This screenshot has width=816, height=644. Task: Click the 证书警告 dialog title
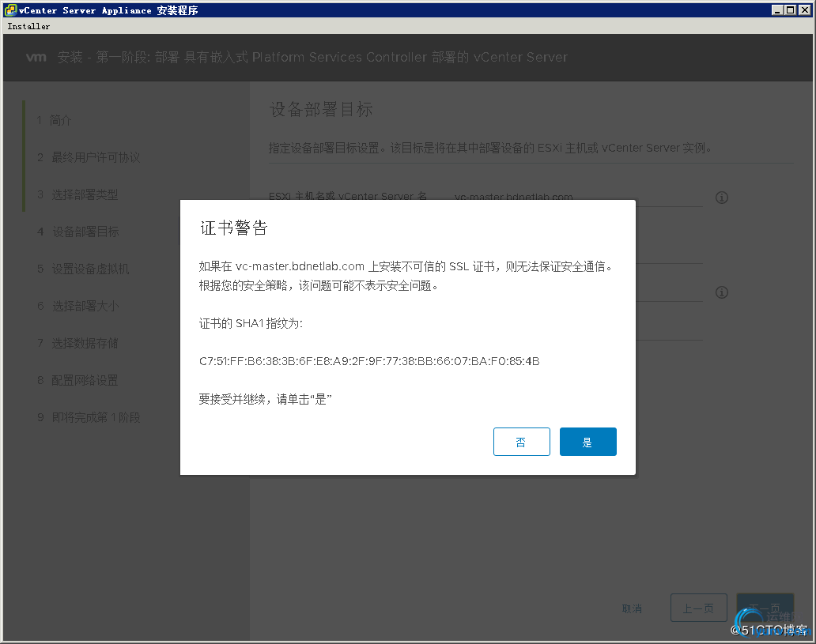click(x=234, y=228)
